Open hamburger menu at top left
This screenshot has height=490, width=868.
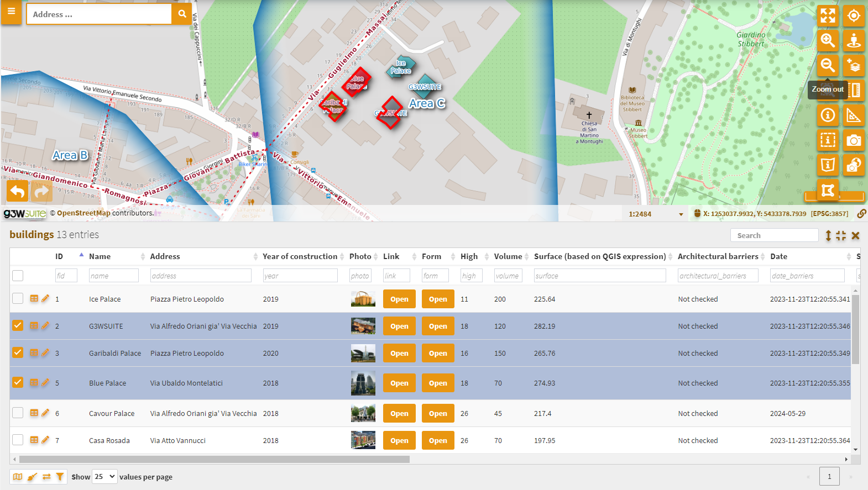[11, 12]
